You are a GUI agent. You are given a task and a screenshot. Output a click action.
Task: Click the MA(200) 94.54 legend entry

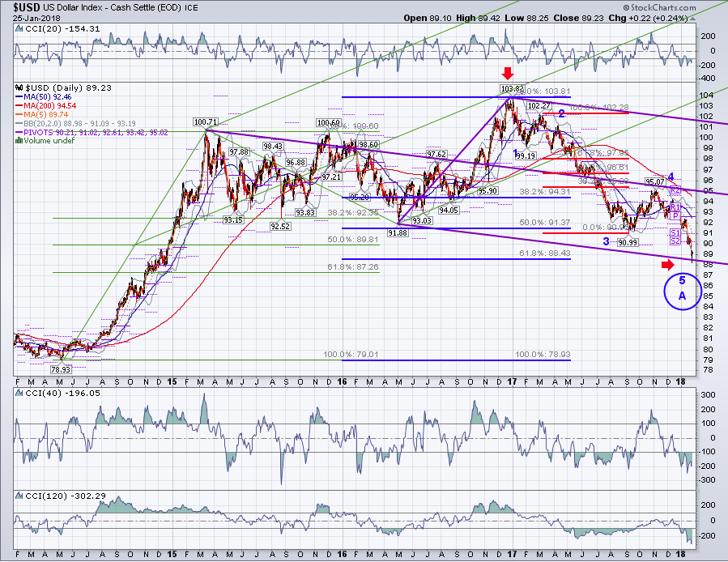click(x=46, y=106)
